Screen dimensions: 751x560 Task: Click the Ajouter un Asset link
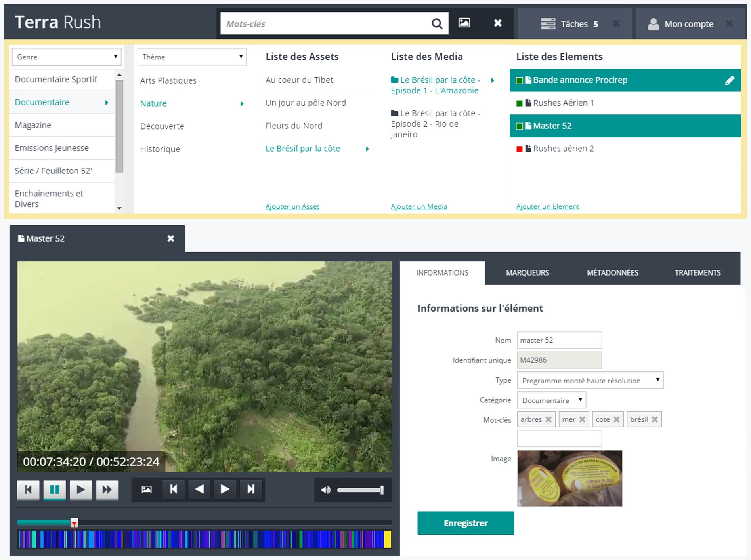pyautogui.click(x=292, y=206)
